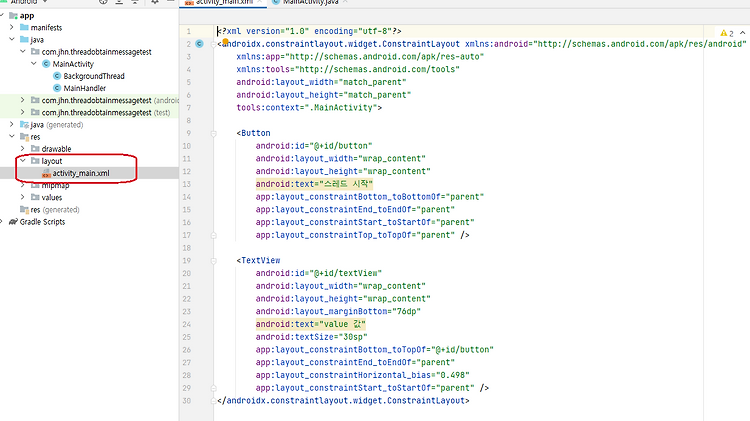Click the orange intention bulb on line 2
Image resolution: width=750 pixels, height=421 pixels.
click(x=225, y=42)
